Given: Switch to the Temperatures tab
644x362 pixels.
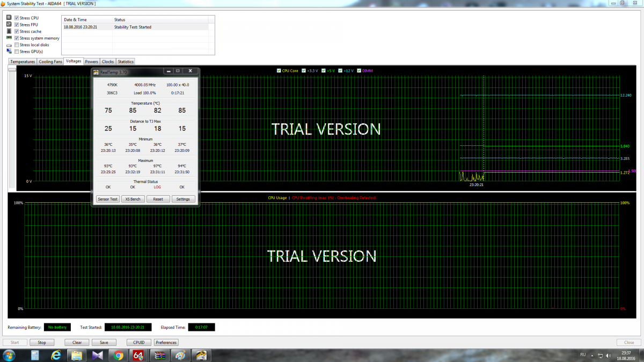Looking at the screenshot, I should 23,62.
